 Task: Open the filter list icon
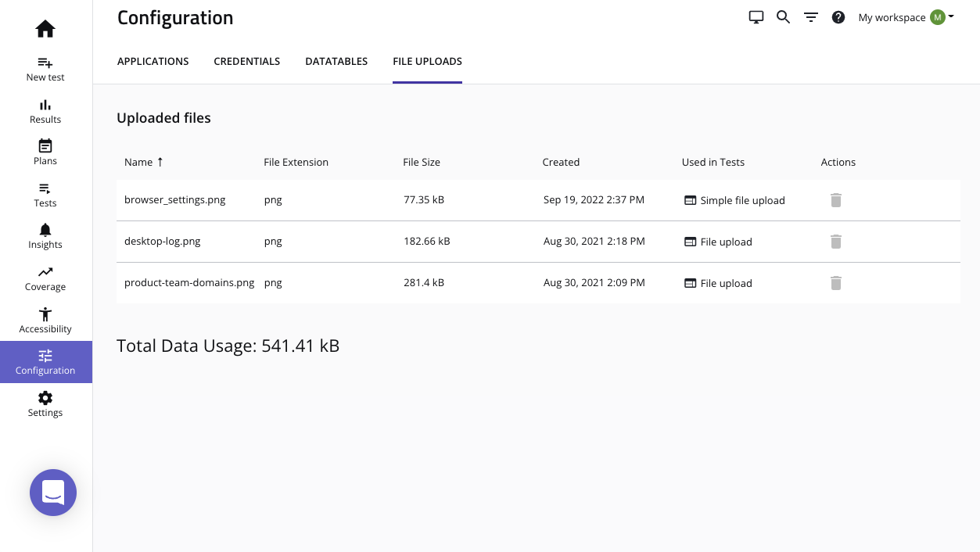pyautogui.click(x=811, y=17)
